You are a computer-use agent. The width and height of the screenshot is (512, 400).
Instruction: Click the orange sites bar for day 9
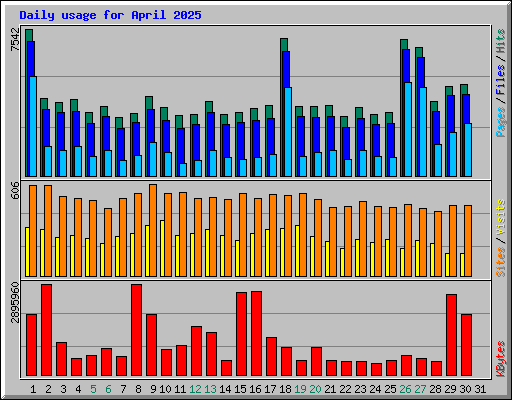(153, 230)
